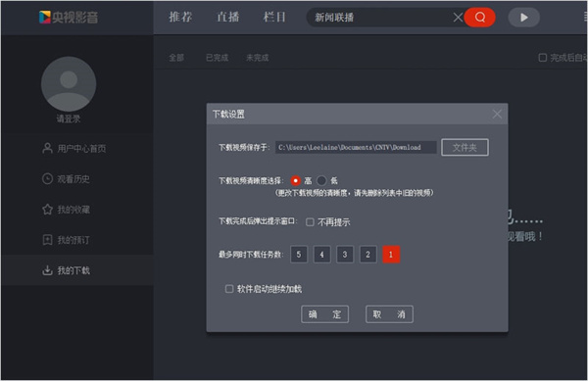Open 我的预订 in sidebar
This screenshot has height=381, width=588.
(76, 240)
